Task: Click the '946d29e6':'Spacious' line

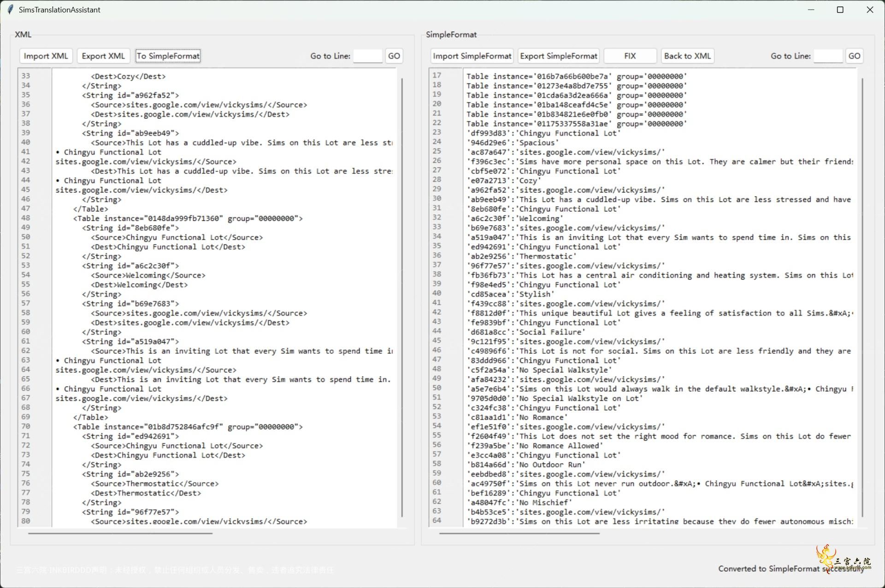Action: (513, 143)
